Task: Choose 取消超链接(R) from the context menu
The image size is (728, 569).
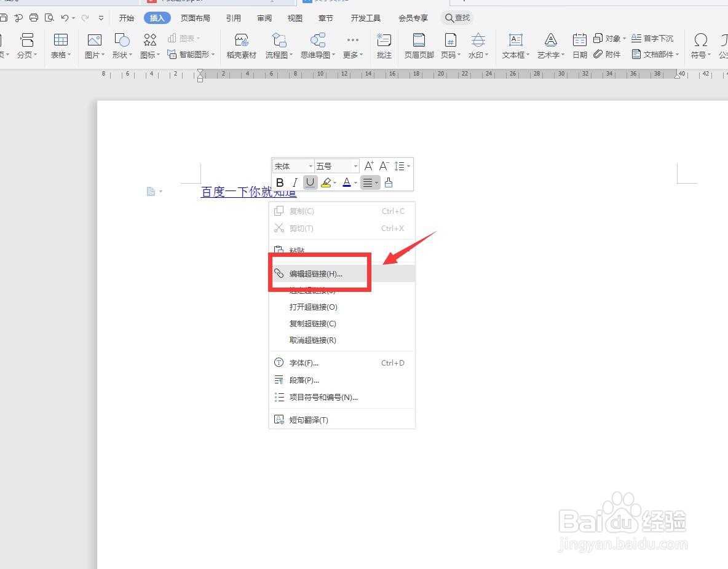Action: (x=342, y=340)
